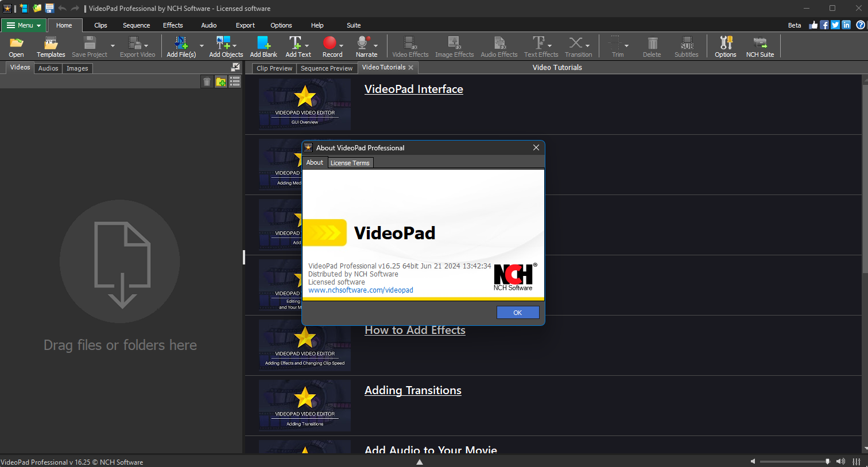Open the nchsoftware.com/videopad link
The height and width of the screenshot is (467, 868).
(x=361, y=290)
